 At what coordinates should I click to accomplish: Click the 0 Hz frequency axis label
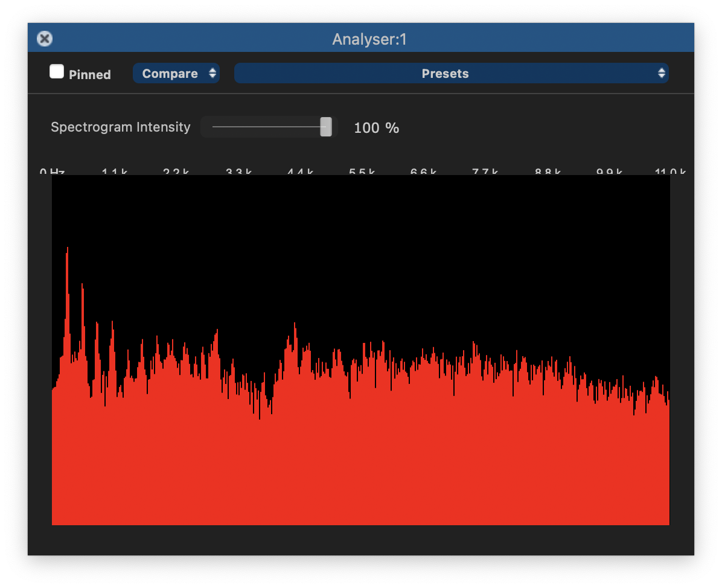(52, 172)
